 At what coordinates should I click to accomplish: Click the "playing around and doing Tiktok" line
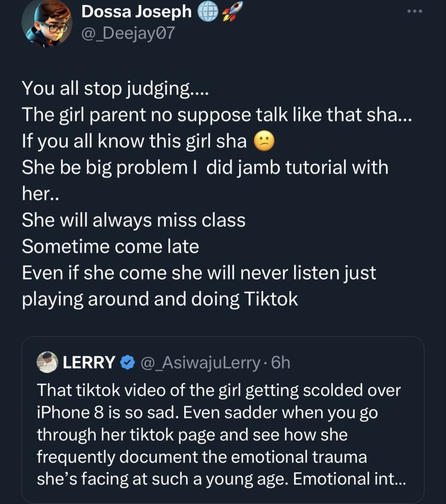[160, 299]
